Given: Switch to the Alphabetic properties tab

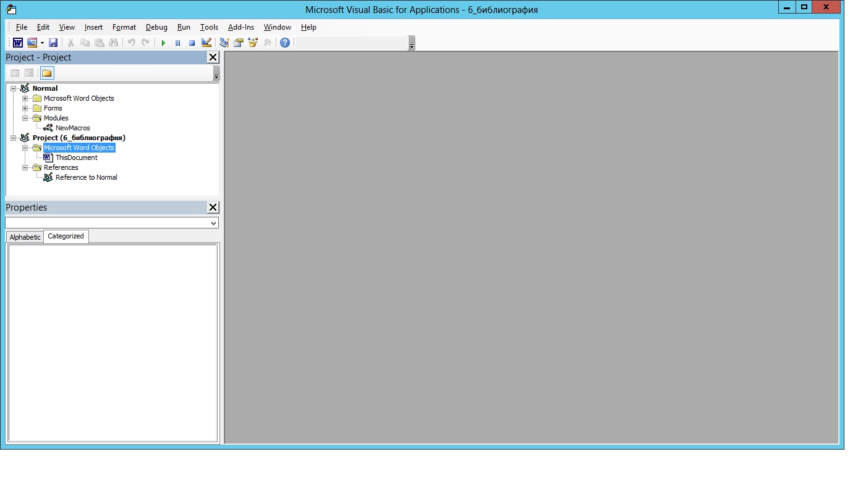Looking at the screenshot, I should (25, 237).
